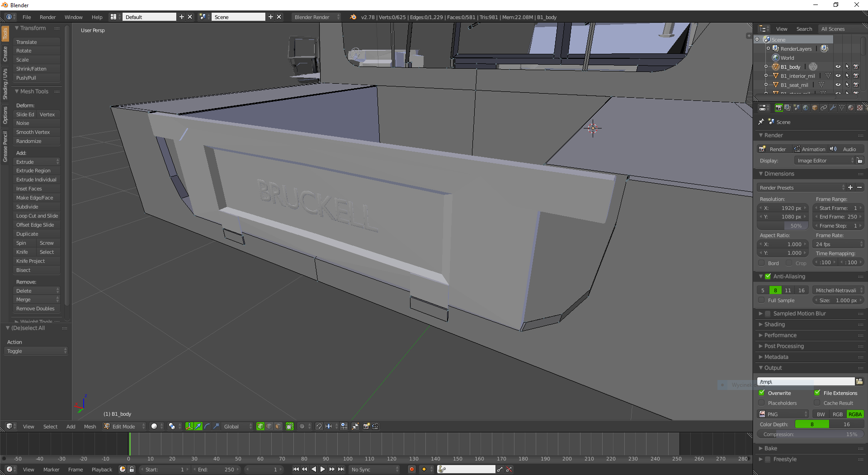868x475 pixels.
Task: Select the Render properties camera tab
Action: point(778,108)
